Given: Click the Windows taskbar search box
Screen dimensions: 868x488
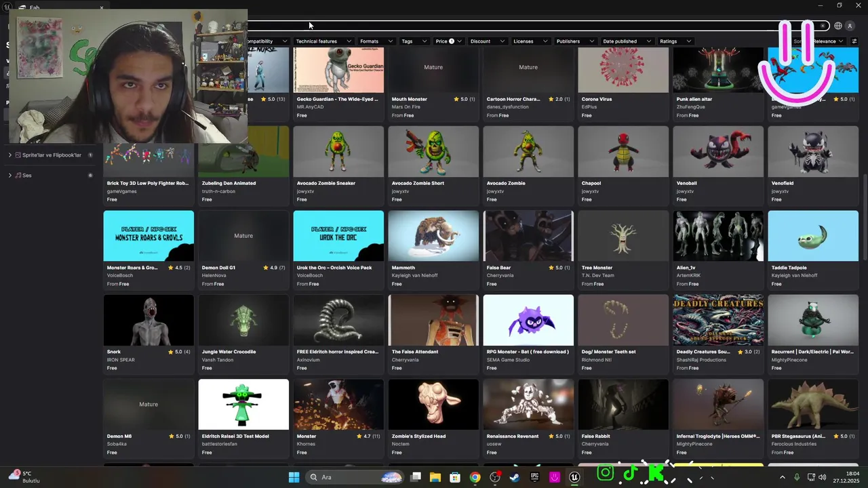Looking at the screenshot, I should click(354, 477).
